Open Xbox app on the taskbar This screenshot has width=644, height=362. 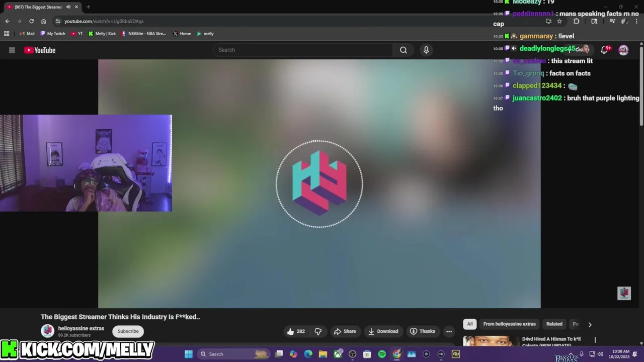[338, 354]
